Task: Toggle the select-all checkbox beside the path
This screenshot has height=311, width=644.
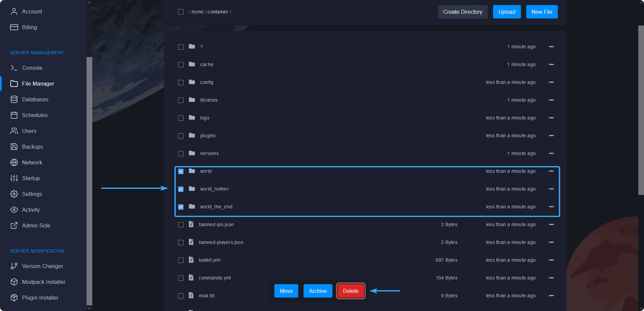Action: pyautogui.click(x=181, y=12)
